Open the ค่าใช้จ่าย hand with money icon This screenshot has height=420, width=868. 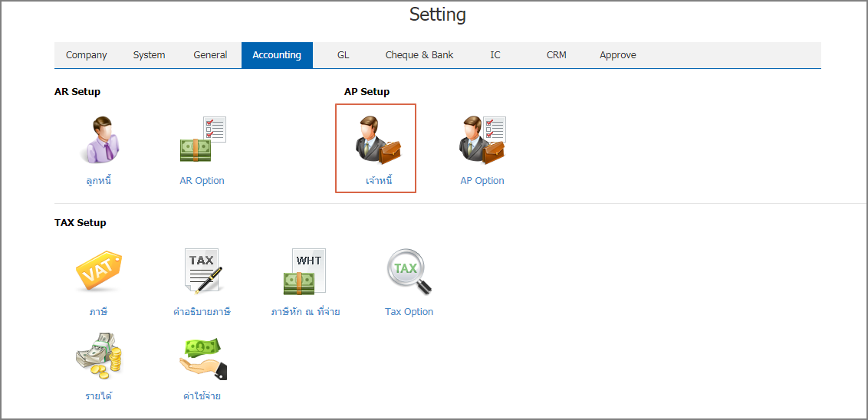pyautogui.click(x=202, y=357)
